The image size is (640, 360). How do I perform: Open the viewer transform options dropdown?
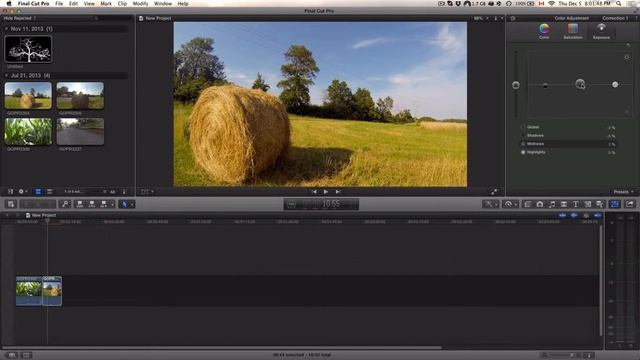tap(147, 191)
